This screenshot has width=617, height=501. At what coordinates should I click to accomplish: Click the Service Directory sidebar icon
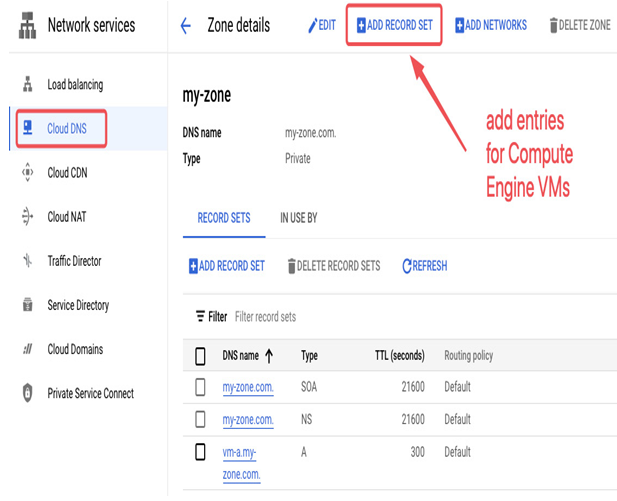[28, 304]
